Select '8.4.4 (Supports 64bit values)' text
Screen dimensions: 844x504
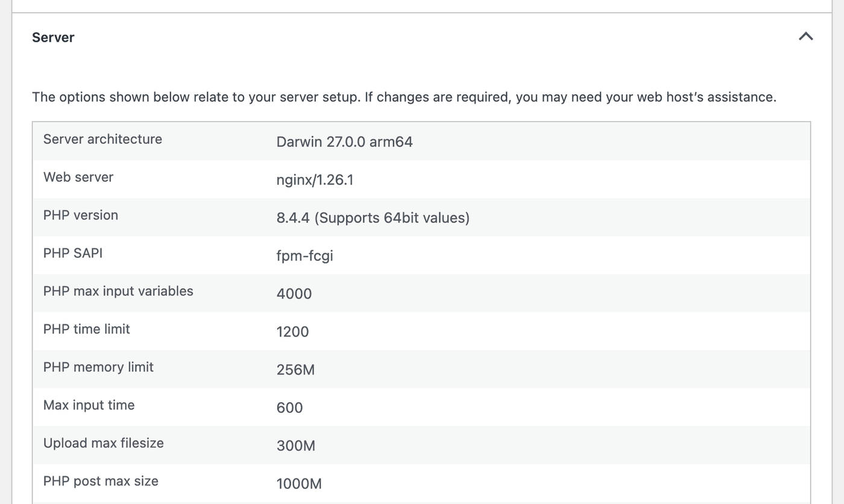[x=373, y=218]
